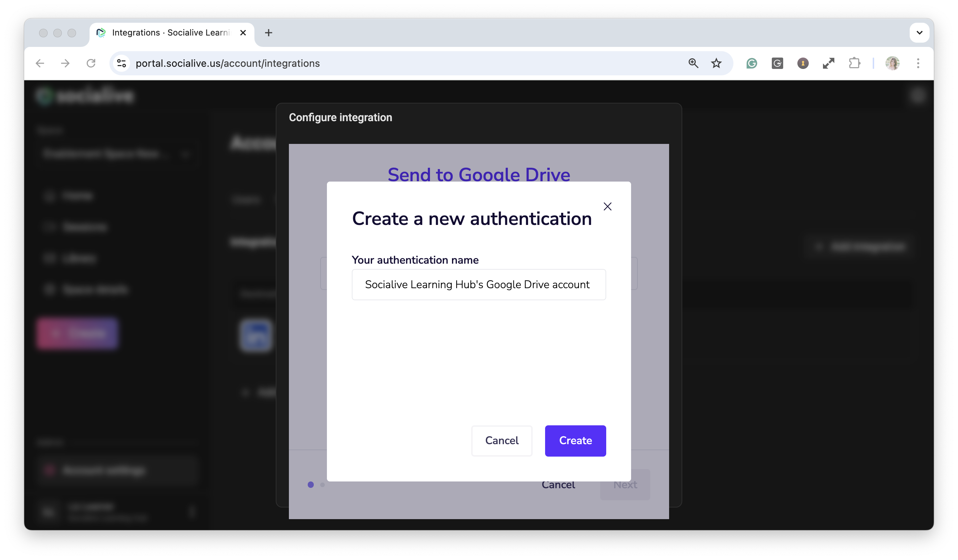Screen dimensions: 958x560
Task: Click the site information icon beside URL
Action: pyautogui.click(x=121, y=63)
